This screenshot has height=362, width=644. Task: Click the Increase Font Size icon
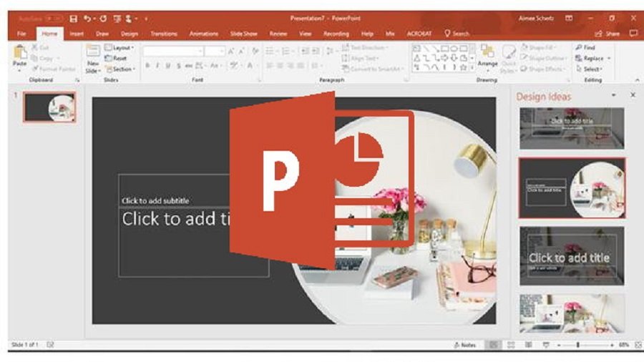pyautogui.click(x=231, y=52)
